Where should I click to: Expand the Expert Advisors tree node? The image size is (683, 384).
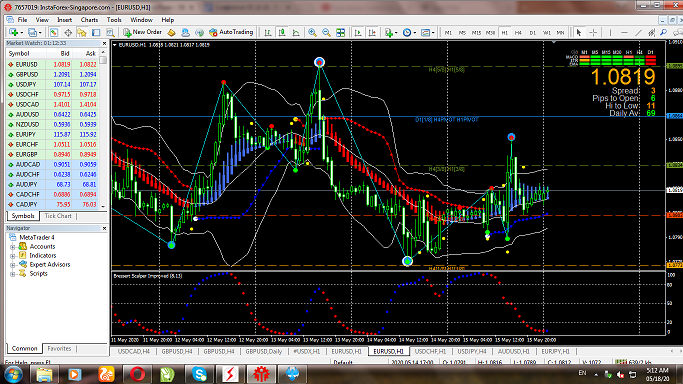coord(13,265)
